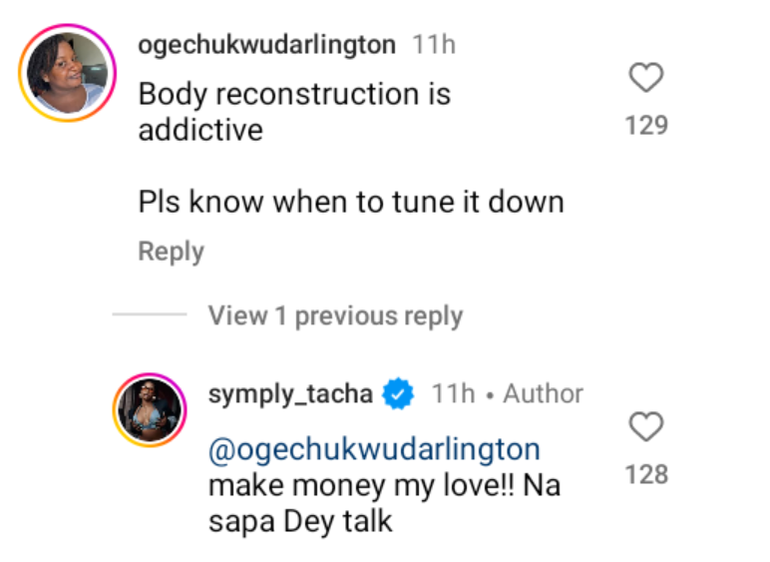Click the blue verified badge beside symply_tacha
The width and height of the screenshot is (770, 562).
(400, 394)
